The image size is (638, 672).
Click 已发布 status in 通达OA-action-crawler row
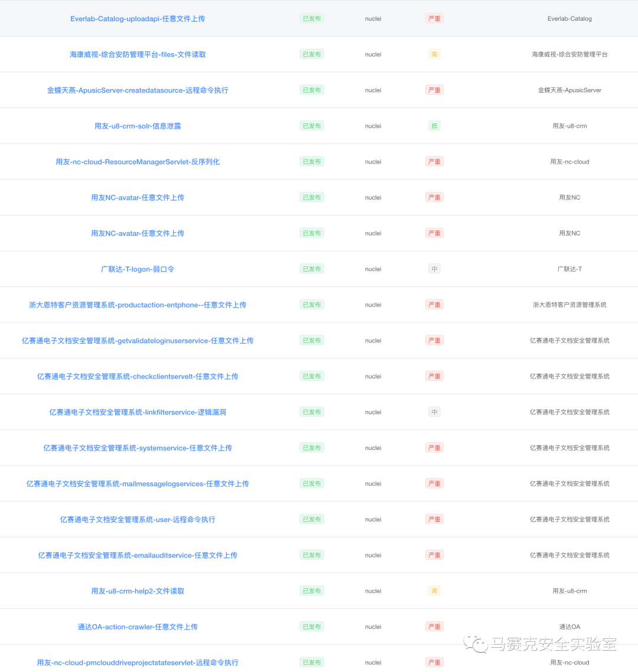click(312, 627)
